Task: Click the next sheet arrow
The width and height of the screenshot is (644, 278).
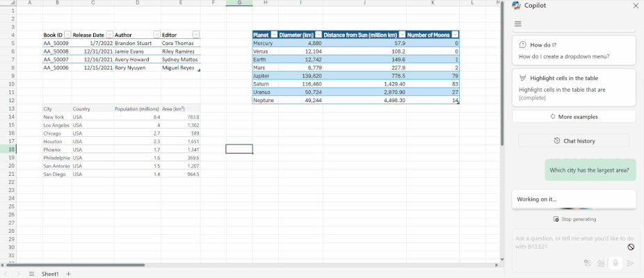Action: [x=19, y=274]
